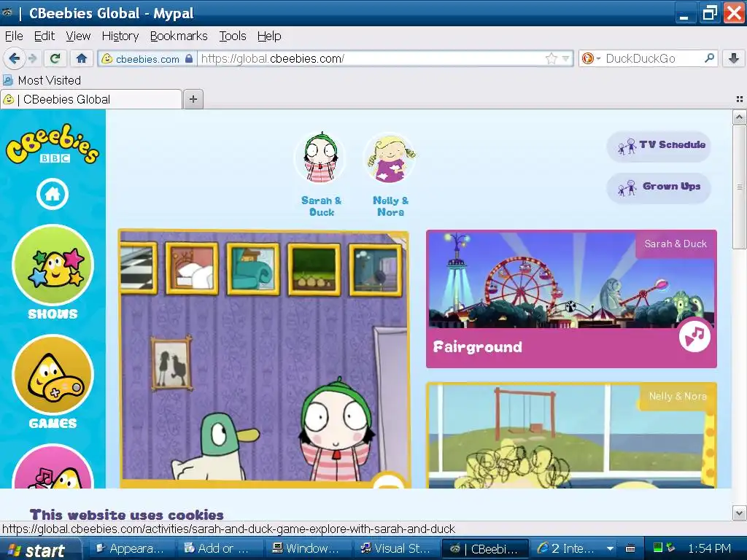Reload the page with the refresh icon
This screenshot has height=560, width=747.
coord(55,58)
